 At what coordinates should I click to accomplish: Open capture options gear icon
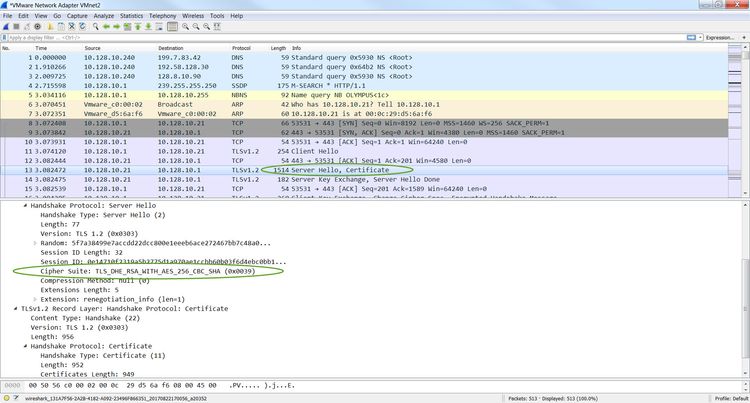coord(37,27)
